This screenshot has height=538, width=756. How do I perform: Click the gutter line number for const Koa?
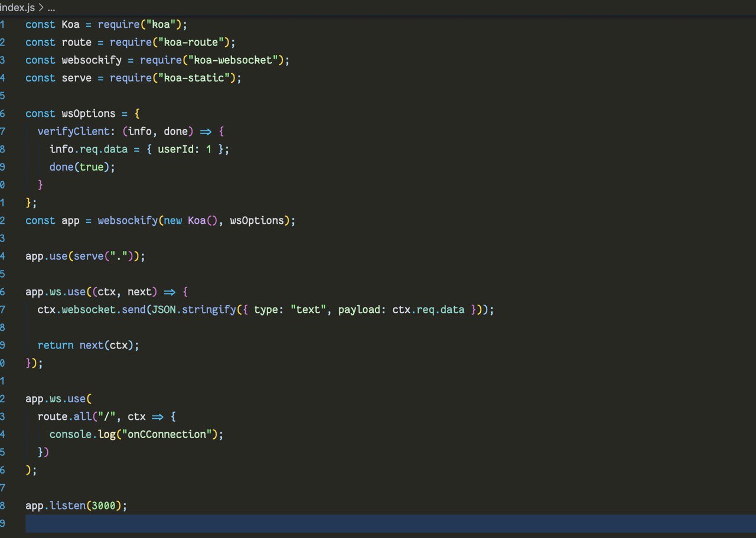2,25
